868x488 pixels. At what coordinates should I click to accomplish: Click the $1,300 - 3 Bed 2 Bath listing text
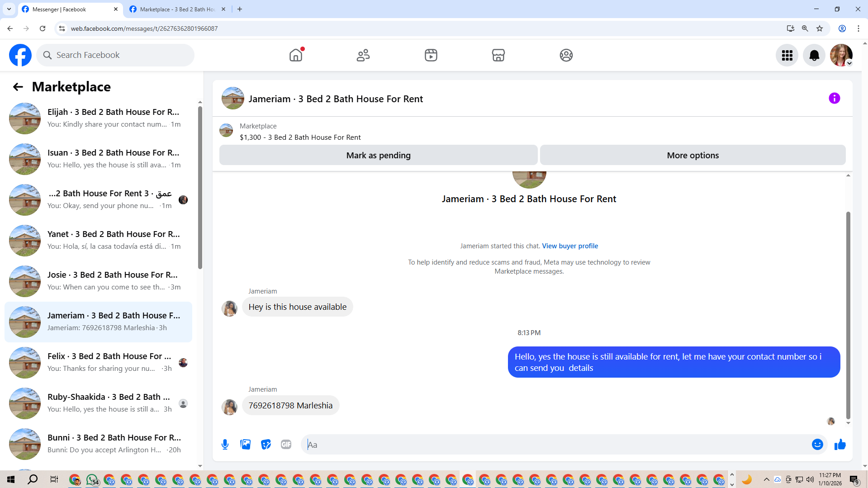point(300,137)
